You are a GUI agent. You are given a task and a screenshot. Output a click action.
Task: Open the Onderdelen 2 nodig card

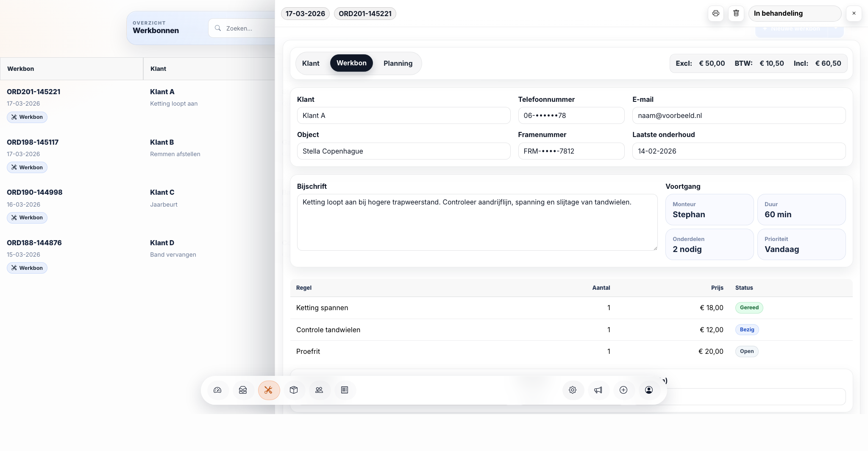(x=709, y=244)
